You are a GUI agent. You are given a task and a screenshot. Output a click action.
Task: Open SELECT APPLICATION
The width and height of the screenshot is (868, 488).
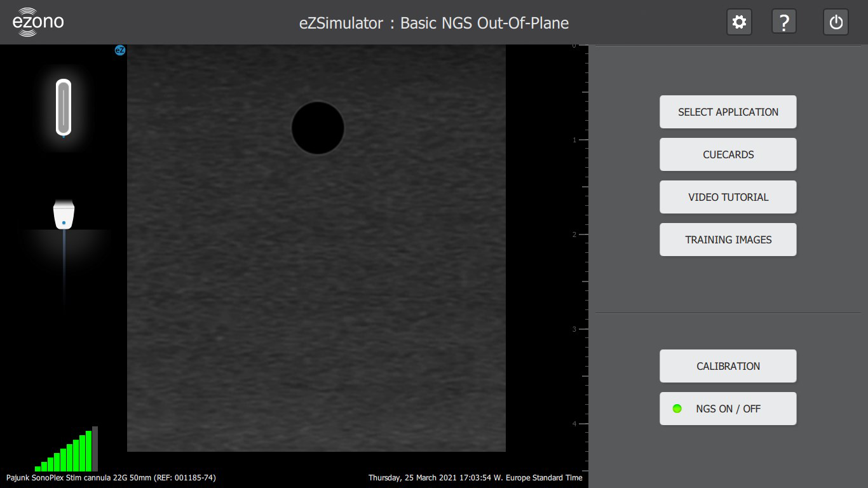pos(728,112)
